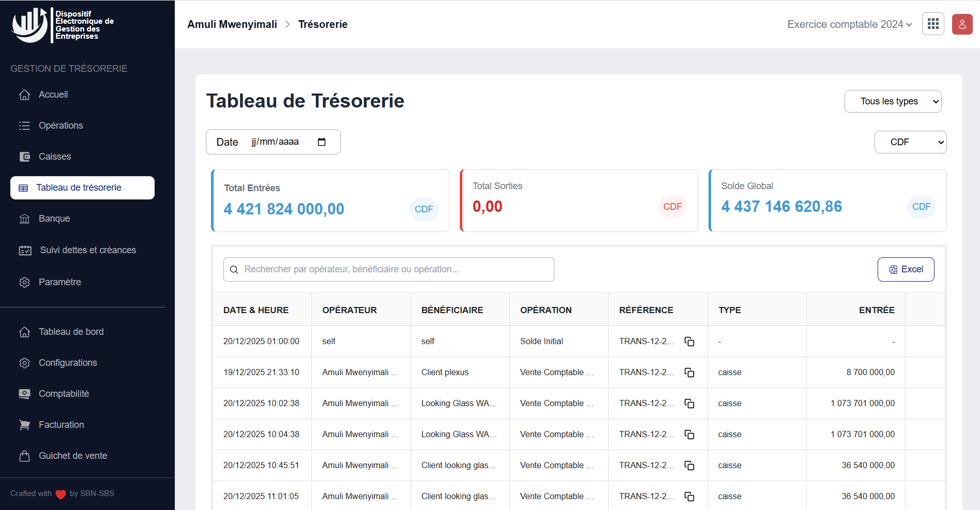Screen dimensions: 980x510
Task: Click the user profile icon
Action: click(x=962, y=24)
